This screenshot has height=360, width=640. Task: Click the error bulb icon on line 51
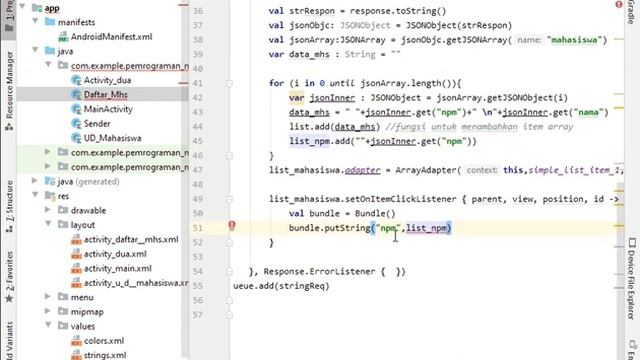[231, 225]
